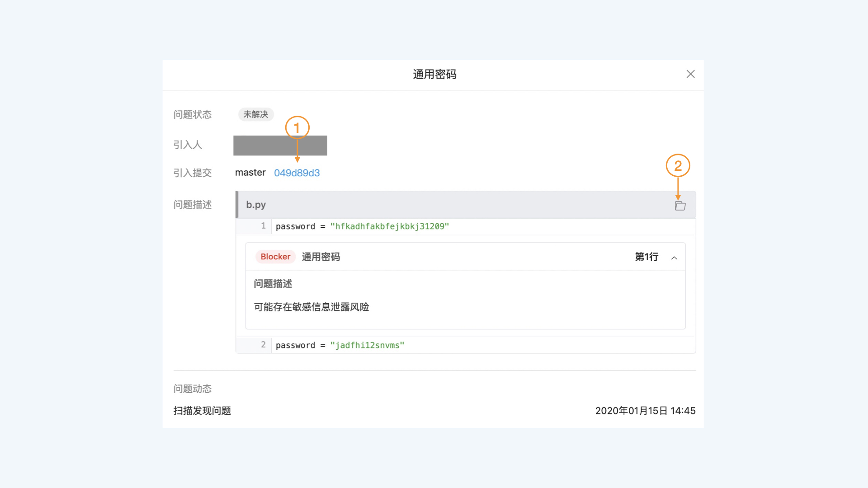Click code line 2 with jadfhi12snvms
This screenshot has width=868, height=488.
click(340, 345)
